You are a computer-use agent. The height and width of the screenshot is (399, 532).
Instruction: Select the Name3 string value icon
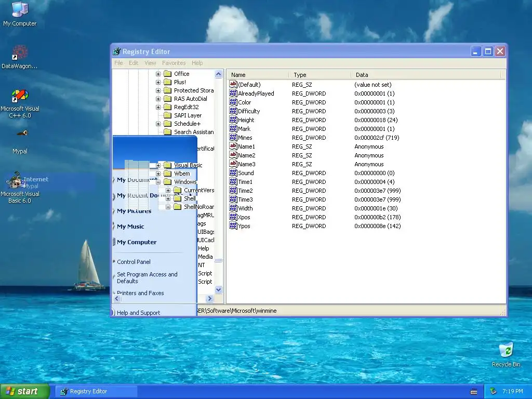point(233,164)
